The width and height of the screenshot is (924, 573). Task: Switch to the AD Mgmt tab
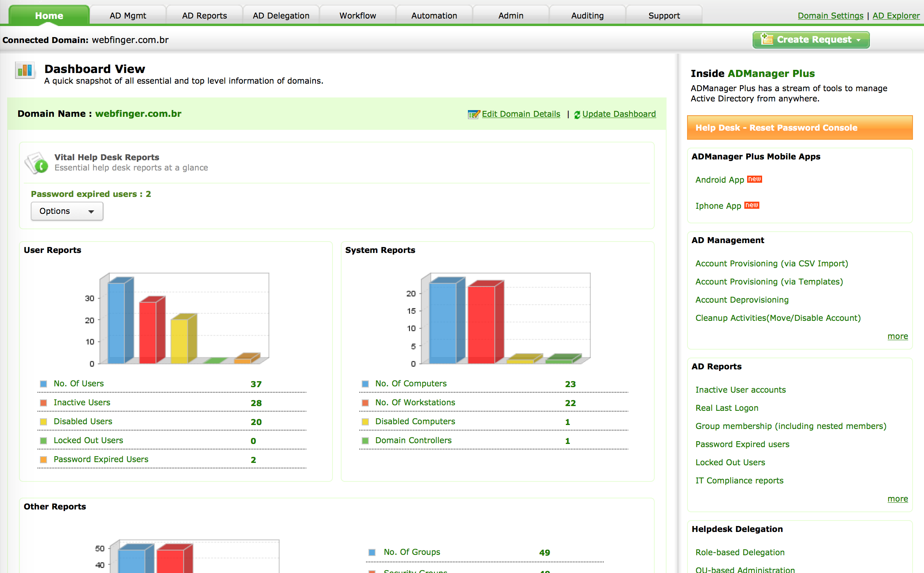(128, 15)
